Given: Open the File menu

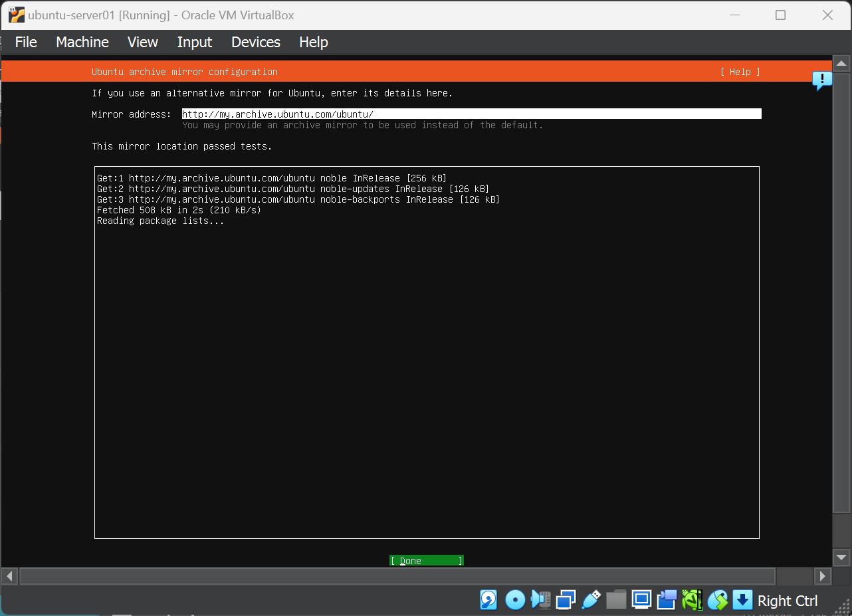Looking at the screenshot, I should (x=26, y=42).
